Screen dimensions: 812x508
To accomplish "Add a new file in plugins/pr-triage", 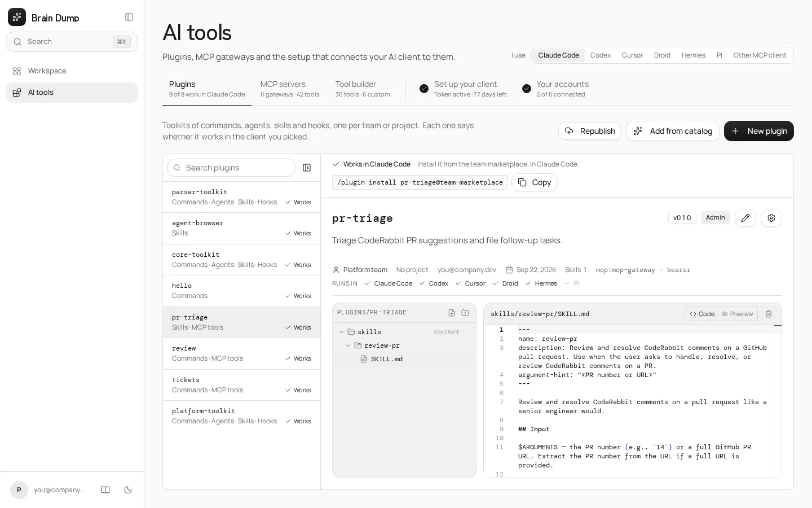I will pos(452,313).
